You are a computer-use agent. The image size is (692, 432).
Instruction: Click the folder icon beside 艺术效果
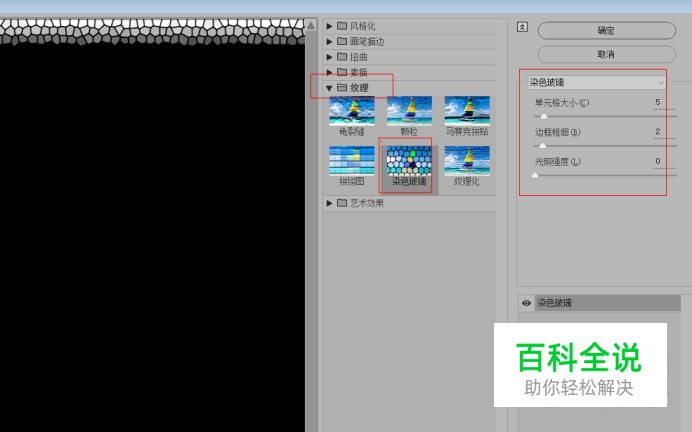click(x=342, y=203)
